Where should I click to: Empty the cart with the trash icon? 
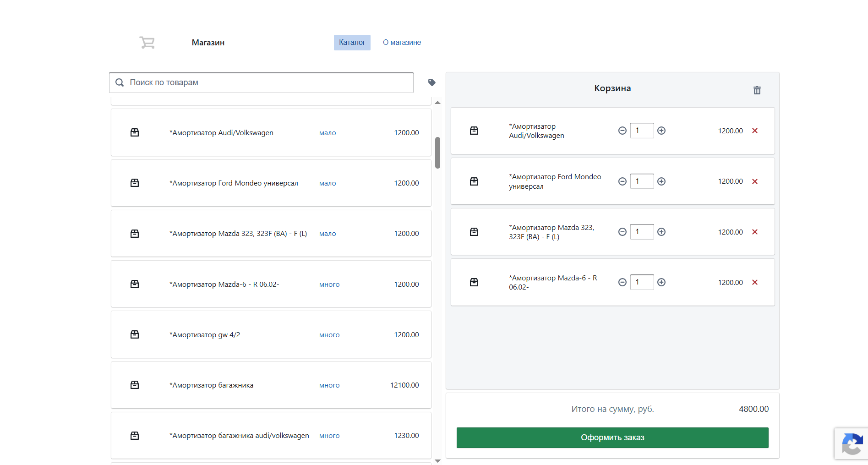pos(757,90)
